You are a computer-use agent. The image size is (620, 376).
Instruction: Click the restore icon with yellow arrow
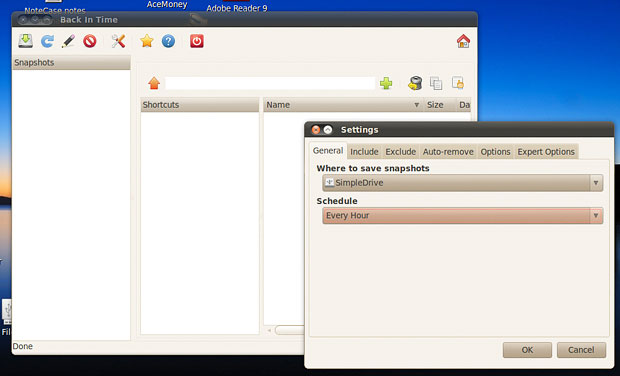[x=415, y=83]
